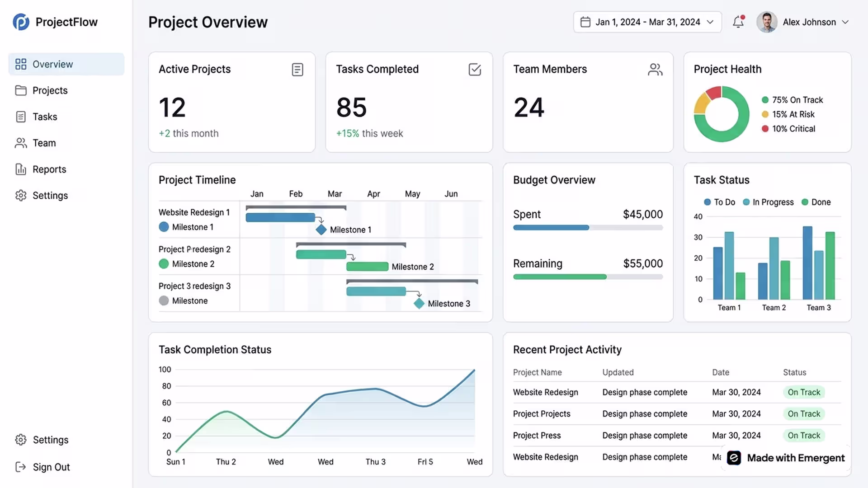Screen dimensions: 868x488
Task: Click the ProjectFlow logo icon
Action: coord(21,22)
